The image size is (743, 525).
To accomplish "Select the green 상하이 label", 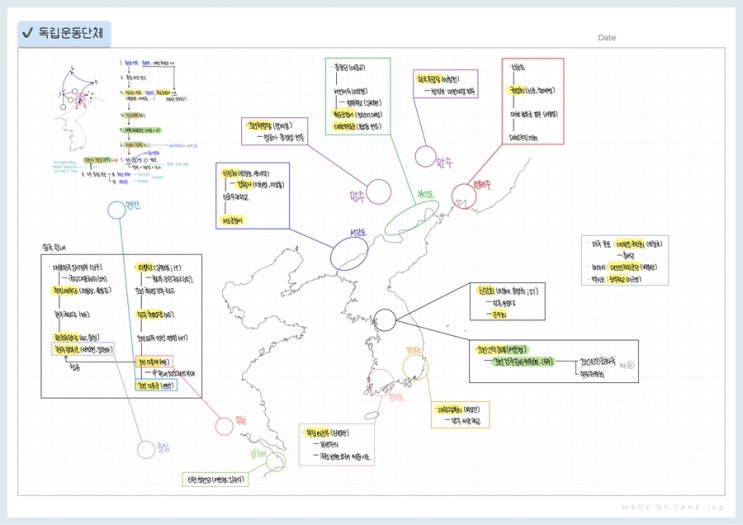I will coord(258,454).
